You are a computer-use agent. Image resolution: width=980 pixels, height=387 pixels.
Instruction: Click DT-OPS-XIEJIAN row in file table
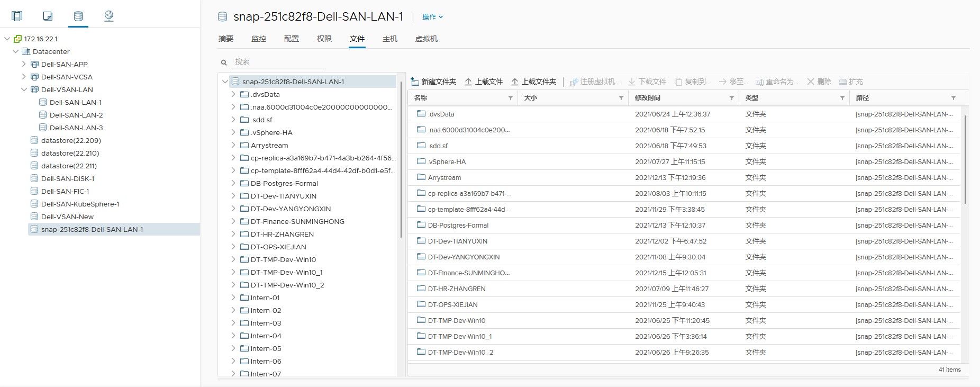[x=684, y=304]
